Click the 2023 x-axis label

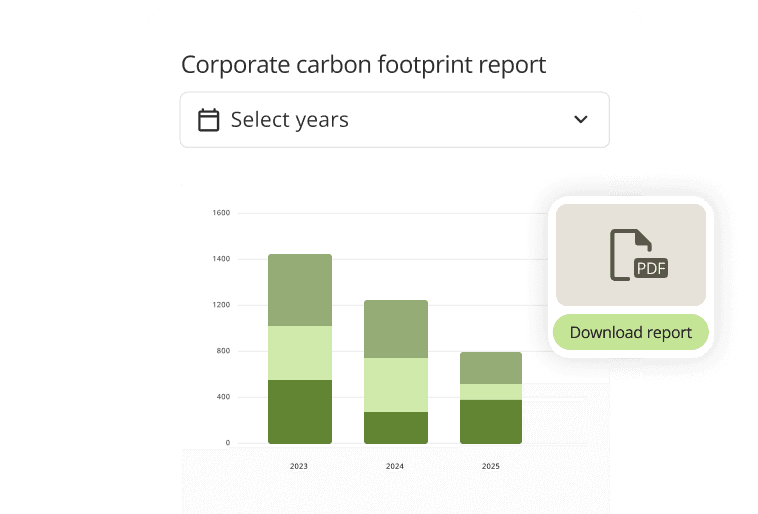click(x=299, y=467)
